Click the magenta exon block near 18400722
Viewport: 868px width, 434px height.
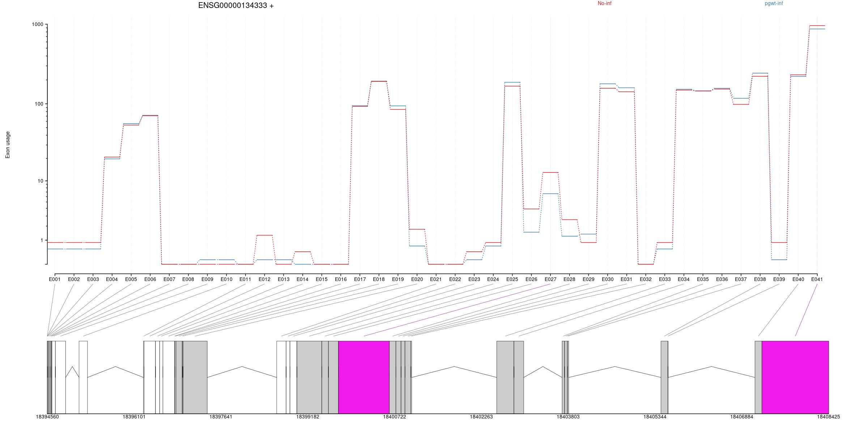click(x=364, y=377)
